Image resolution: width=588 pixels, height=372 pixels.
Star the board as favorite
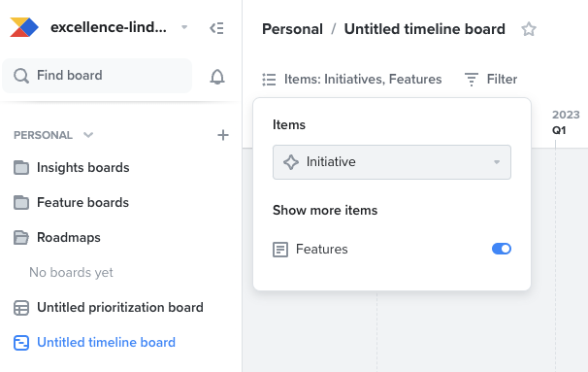(529, 29)
